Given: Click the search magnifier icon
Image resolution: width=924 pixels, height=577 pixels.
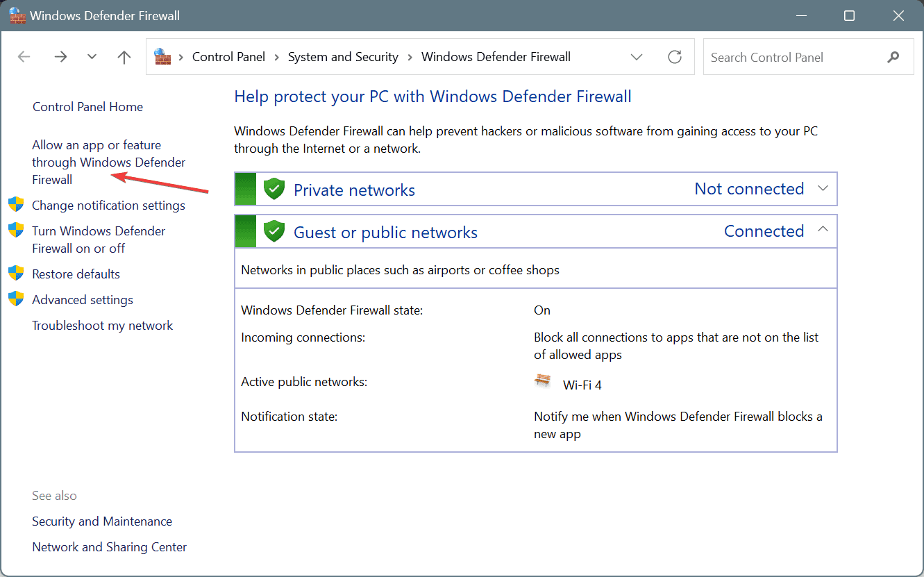Looking at the screenshot, I should [x=893, y=57].
